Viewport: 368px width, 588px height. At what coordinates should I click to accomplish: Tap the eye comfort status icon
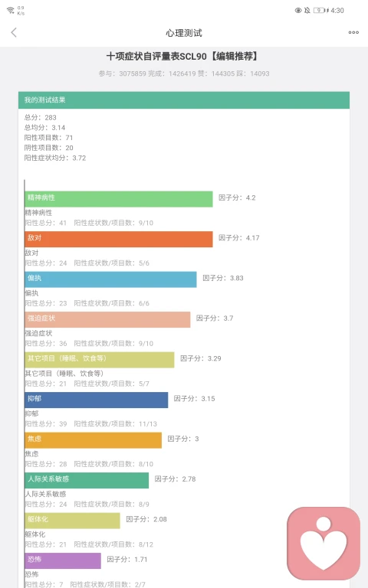click(x=298, y=11)
